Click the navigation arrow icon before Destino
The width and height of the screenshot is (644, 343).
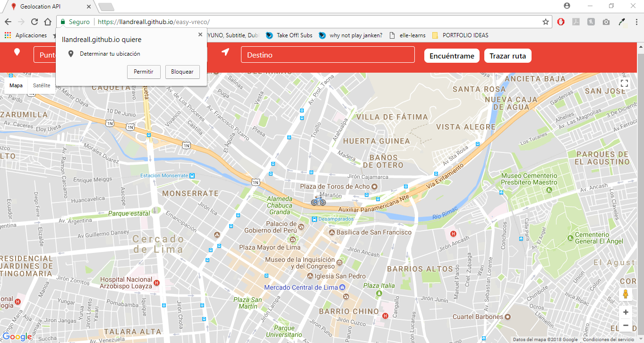pyautogui.click(x=225, y=52)
